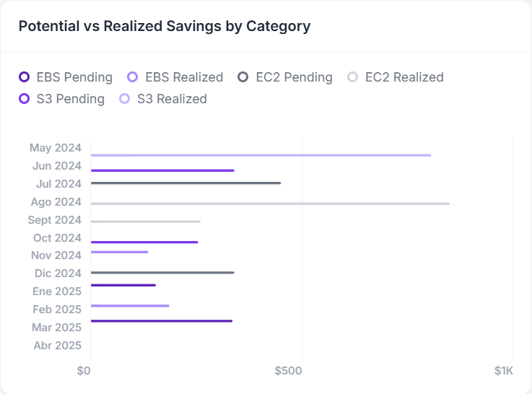The width and height of the screenshot is (532, 394).
Task: Click the S3 Realized legend circle marker
Action: tap(125, 99)
